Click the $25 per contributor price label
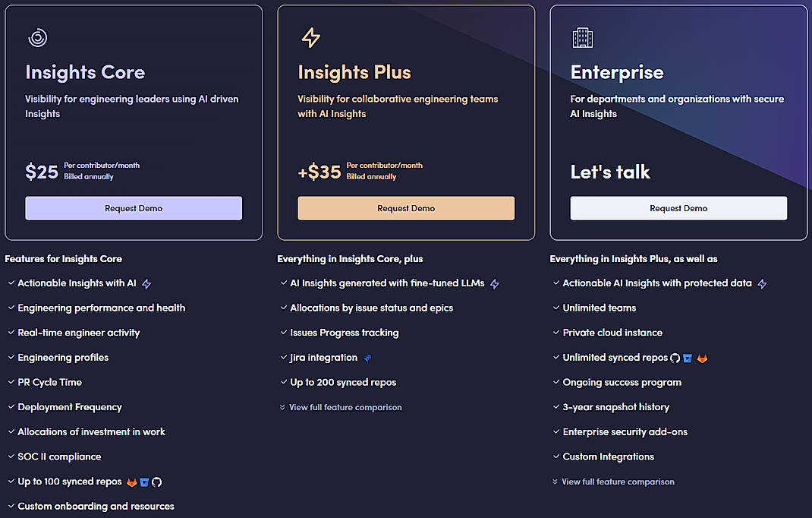 pos(42,172)
